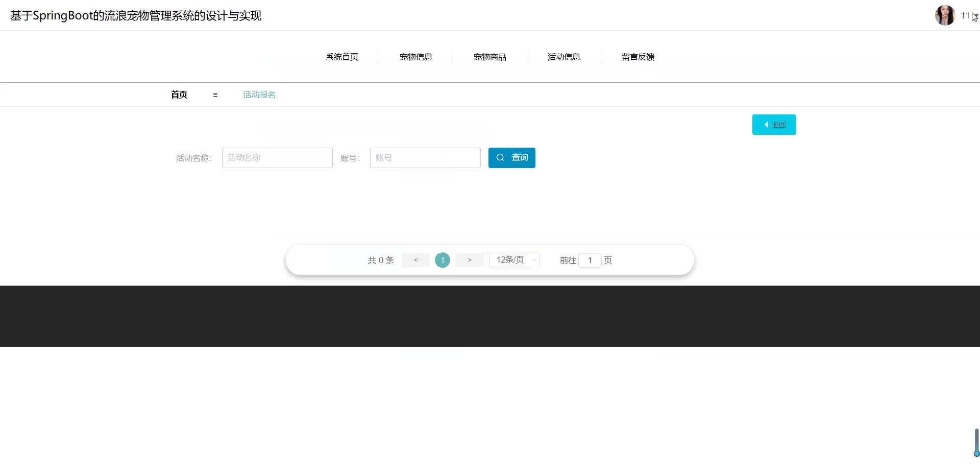Open 活动信息 navigation item
The width and height of the screenshot is (980, 468).
tap(564, 57)
